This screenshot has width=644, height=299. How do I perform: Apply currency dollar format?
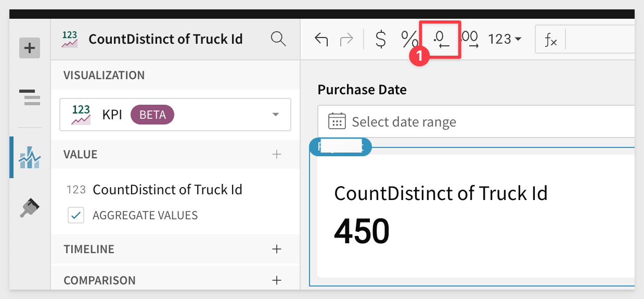[381, 39]
